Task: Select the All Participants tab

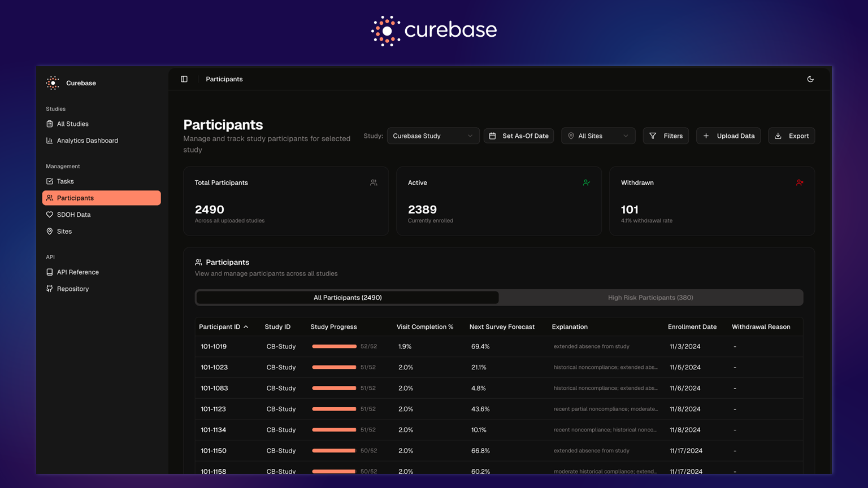Action: click(348, 298)
